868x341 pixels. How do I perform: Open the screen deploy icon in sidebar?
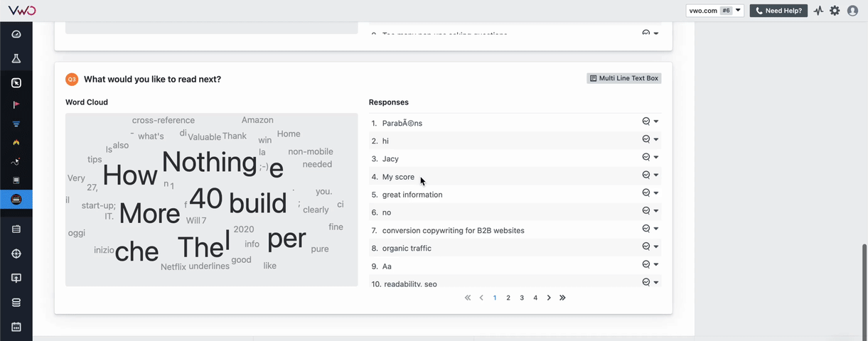pyautogui.click(x=16, y=278)
